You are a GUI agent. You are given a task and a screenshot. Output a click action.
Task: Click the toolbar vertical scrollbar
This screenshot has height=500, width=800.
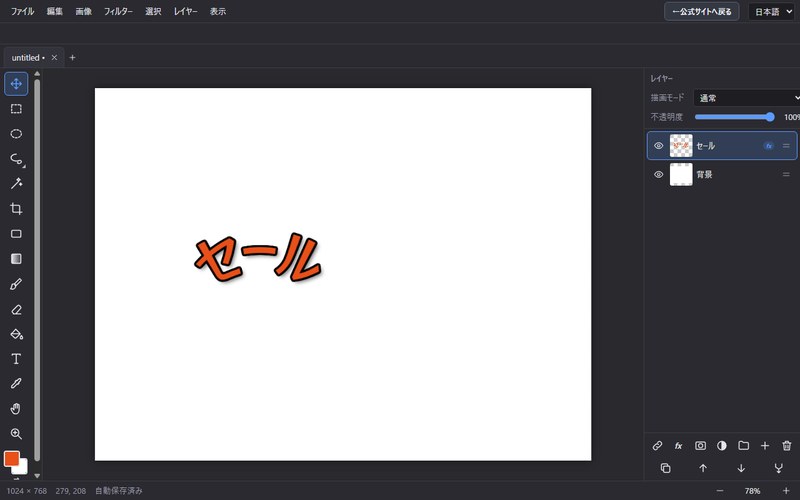pyautogui.click(x=37, y=270)
